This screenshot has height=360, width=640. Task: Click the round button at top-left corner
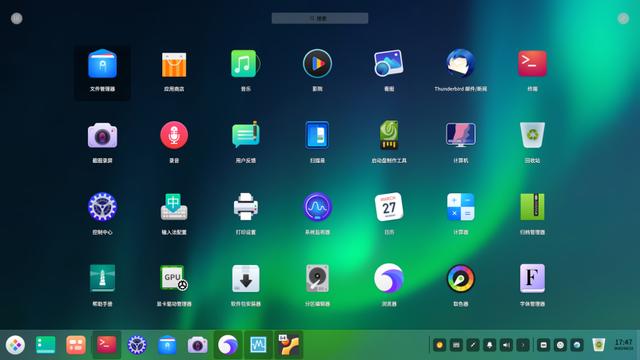click(17, 18)
